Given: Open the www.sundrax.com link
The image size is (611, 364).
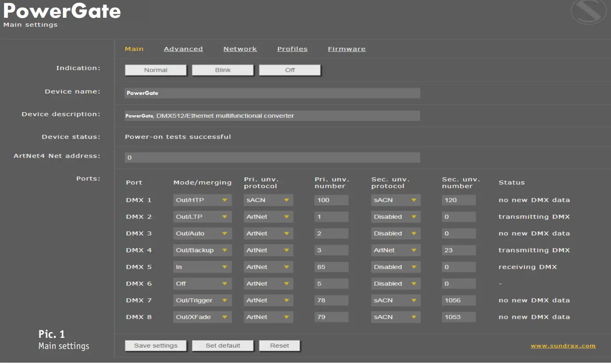Looking at the screenshot, I should pos(563,345).
